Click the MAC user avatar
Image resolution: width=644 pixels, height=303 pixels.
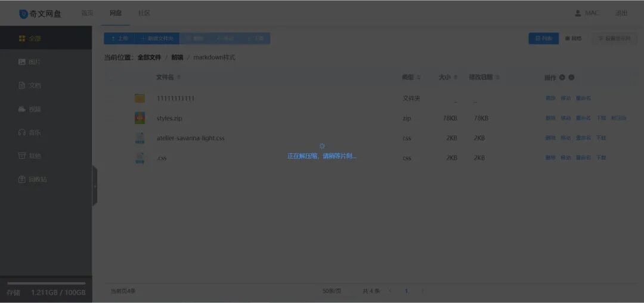578,13
